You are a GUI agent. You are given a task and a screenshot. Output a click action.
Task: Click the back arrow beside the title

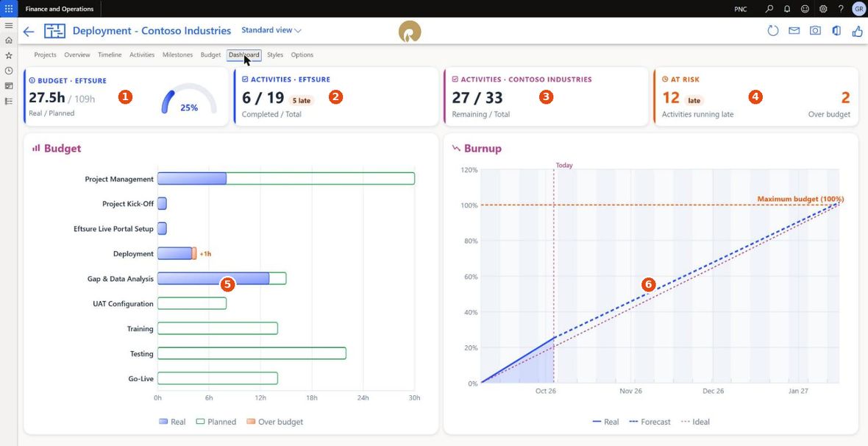pyautogui.click(x=28, y=32)
